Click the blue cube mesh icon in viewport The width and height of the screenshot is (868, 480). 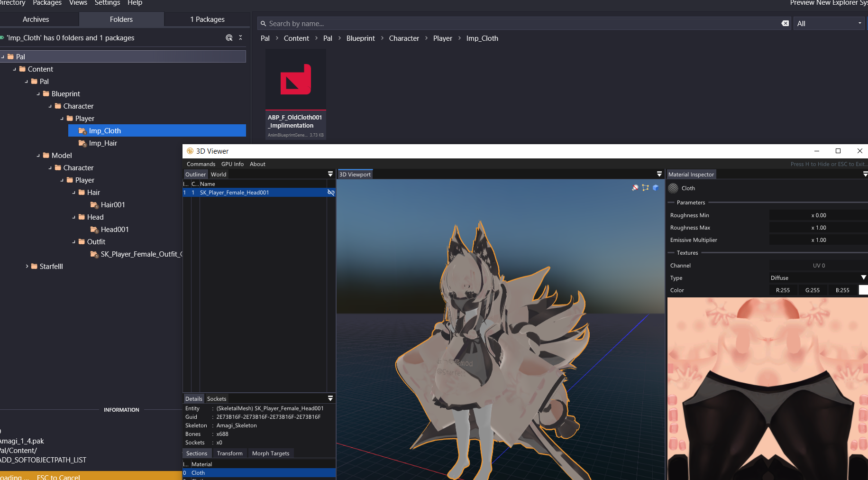656,188
